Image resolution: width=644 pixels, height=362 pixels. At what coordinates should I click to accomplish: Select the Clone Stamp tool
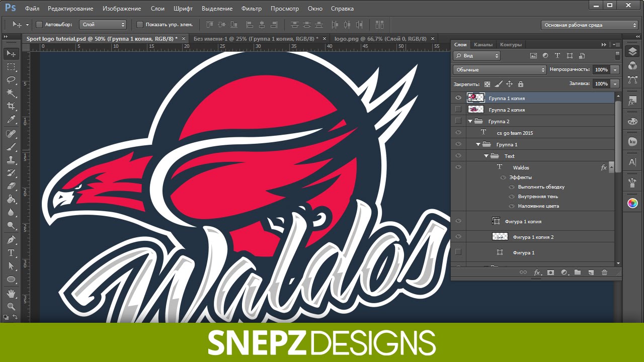point(11,160)
